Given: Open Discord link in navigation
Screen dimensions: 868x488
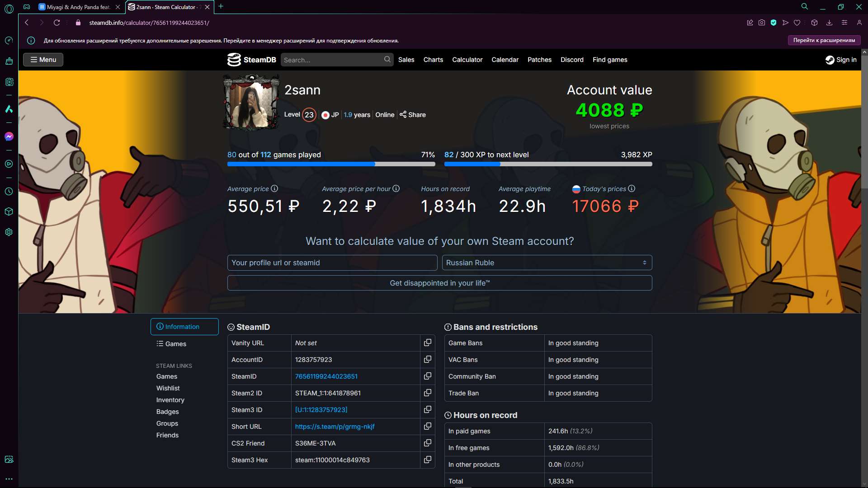Looking at the screenshot, I should pyautogui.click(x=572, y=60).
